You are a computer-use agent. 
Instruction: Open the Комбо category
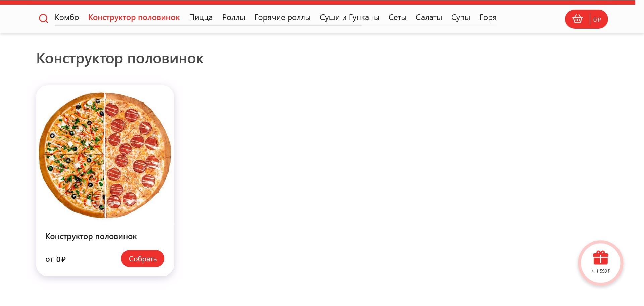click(67, 17)
